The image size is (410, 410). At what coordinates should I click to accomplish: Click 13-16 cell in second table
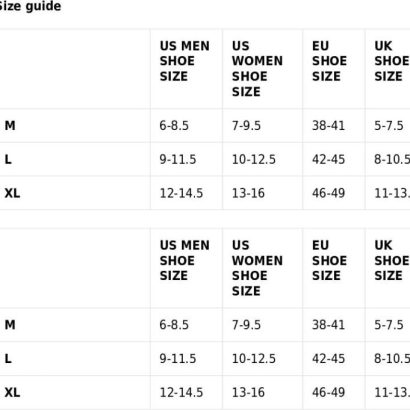coord(248,392)
